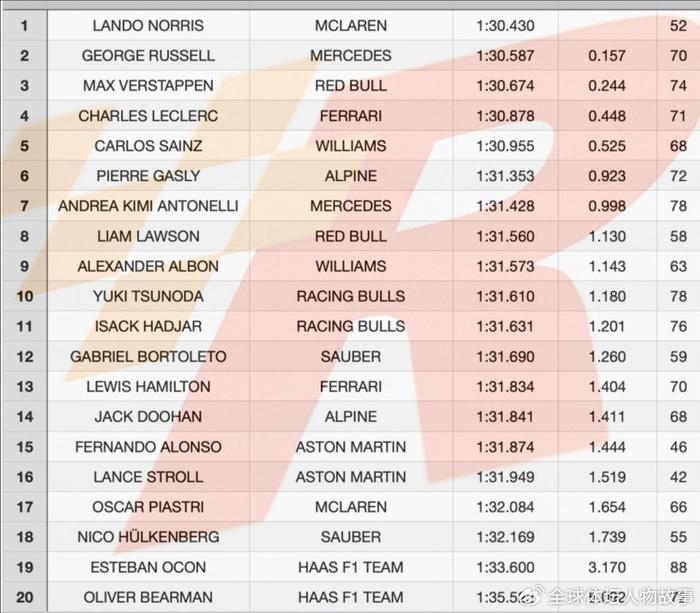The width and height of the screenshot is (700, 613).
Task: Click ISACK HADJAR lap time 1:31.631
Action: tap(505, 326)
